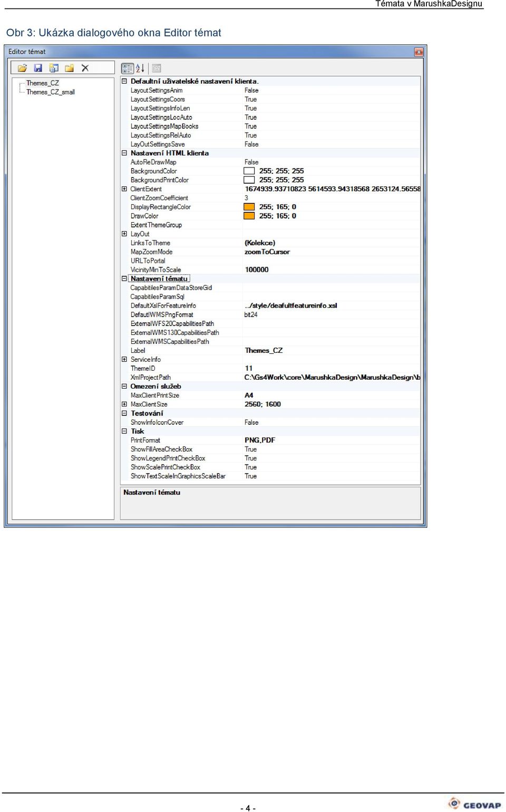Click the XmlProjectPath value
Screen dimensions: 506x812
[x=332, y=377]
